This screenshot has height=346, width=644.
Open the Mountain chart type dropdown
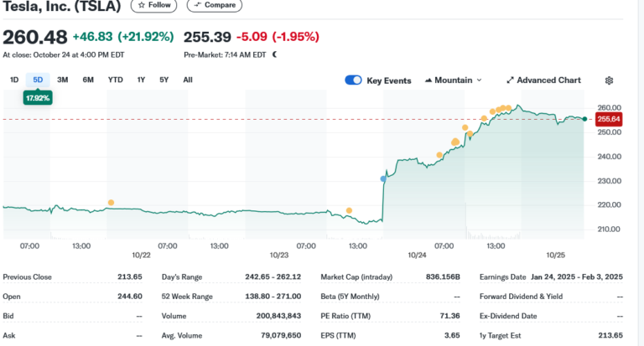453,80
